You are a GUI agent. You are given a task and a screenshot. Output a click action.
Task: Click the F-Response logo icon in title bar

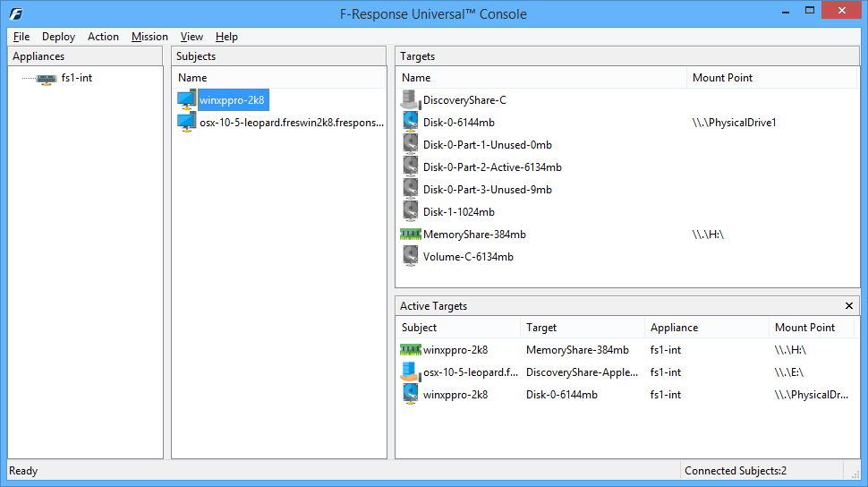pos(16,13)
